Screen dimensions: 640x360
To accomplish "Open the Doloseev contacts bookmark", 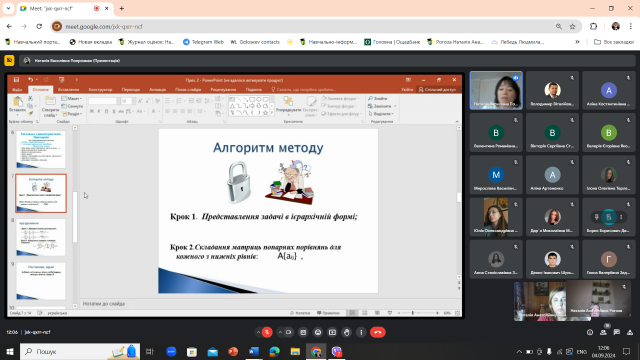I will pyautogui.click(x=255, y=42).
